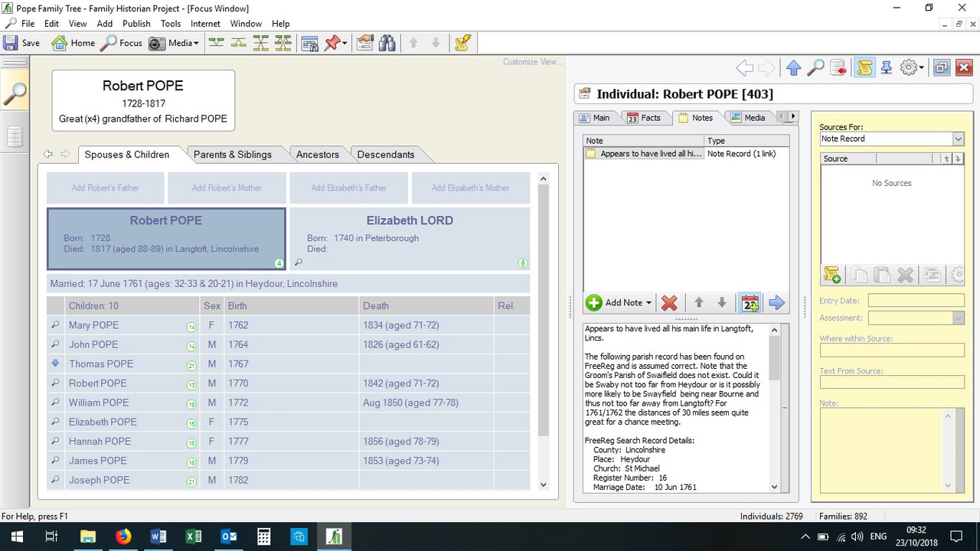Click the add source citation icon
Viewport: 980px width, 551px height.
[x=831, y=274]
